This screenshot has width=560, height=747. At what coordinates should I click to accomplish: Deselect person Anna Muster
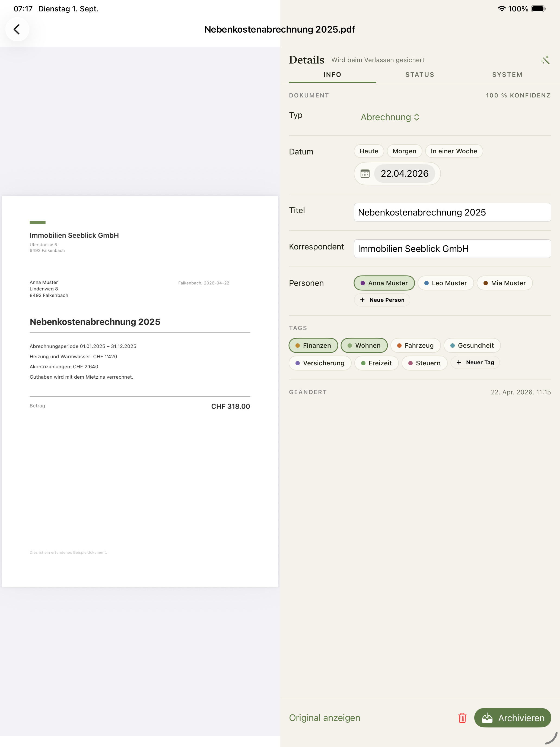click(384, 283)
